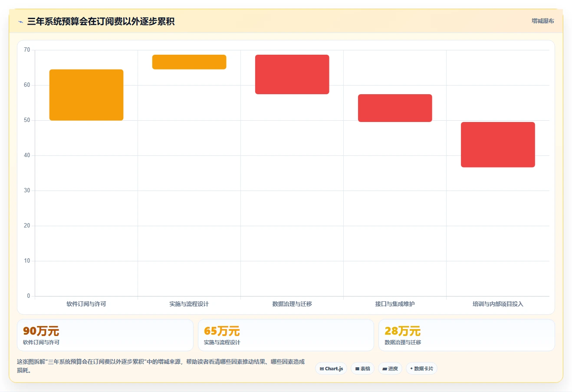Click the chart title 三年系统预算会在订阅费以外逐步累积
The image size is (572, 392).
(101, 21)
